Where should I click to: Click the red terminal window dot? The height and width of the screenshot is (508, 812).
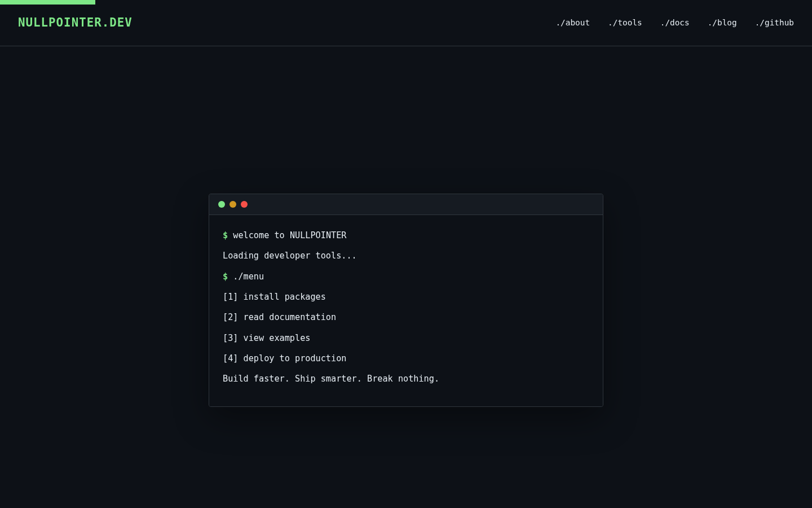coord(244,204)
